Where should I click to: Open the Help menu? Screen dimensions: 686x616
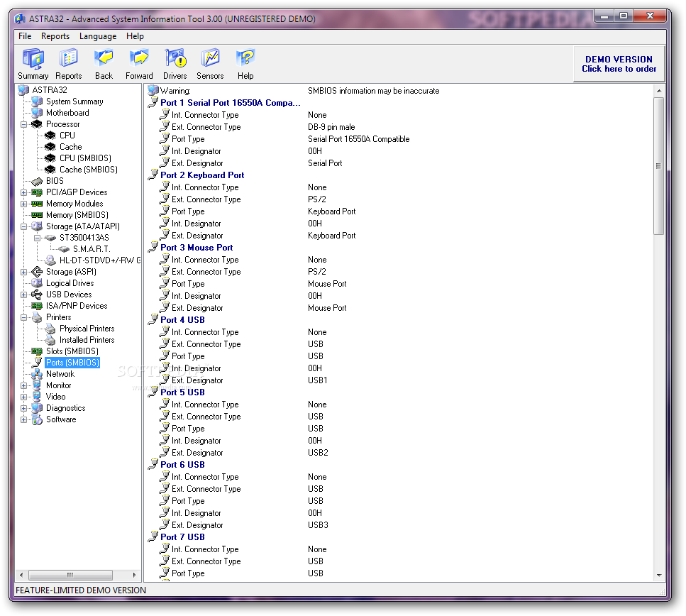[x=135, y=36]
